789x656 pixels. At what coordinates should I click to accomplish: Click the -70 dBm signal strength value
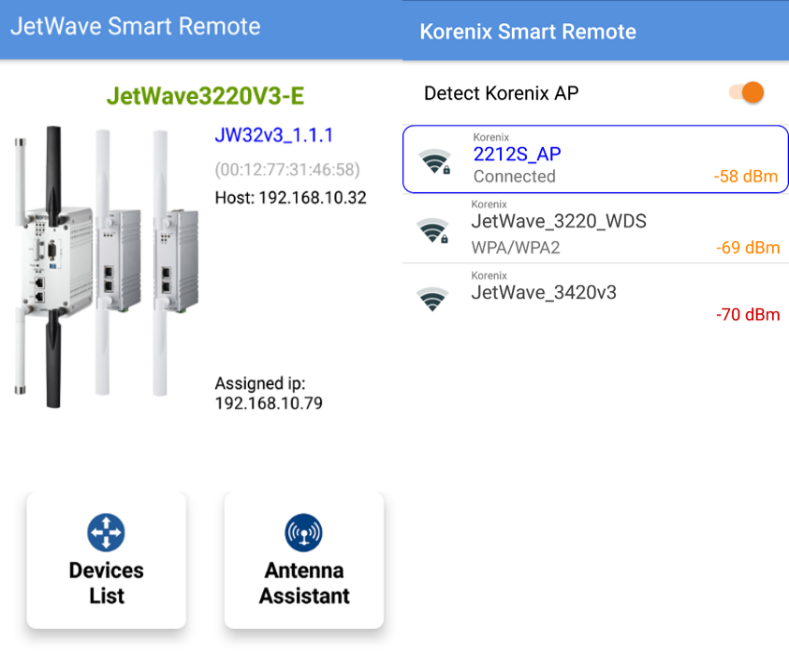coord(748,314)
